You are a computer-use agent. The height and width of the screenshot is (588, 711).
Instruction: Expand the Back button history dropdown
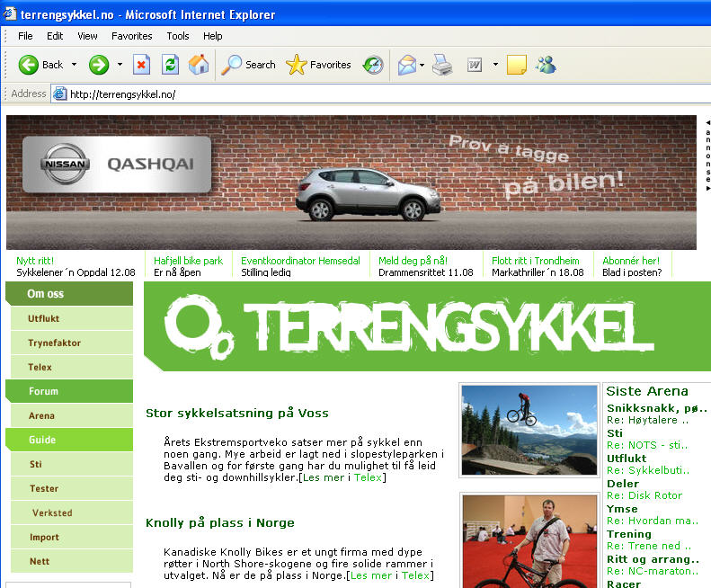tap(74, 65)
